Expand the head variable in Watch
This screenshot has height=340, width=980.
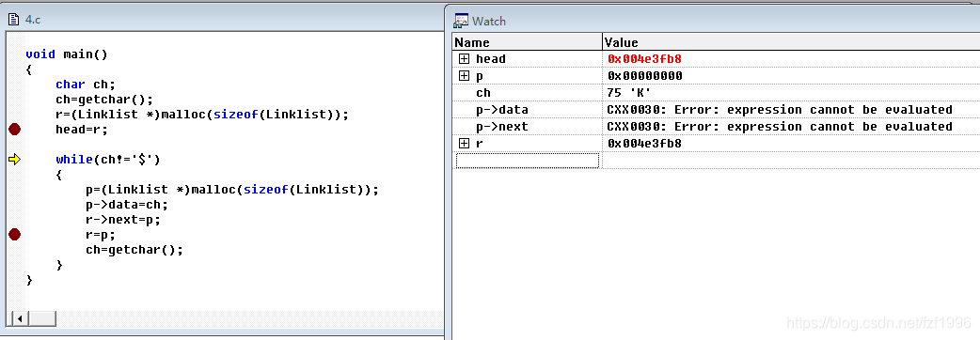coord(464,58)
